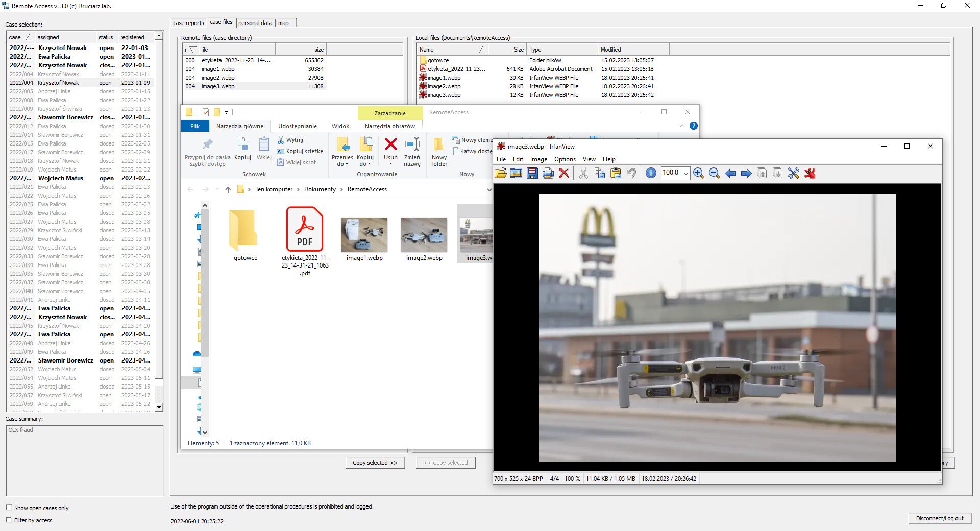
Task: Show image information with the blue info icon
Action: pyautogui.click(x=651, y=173)
